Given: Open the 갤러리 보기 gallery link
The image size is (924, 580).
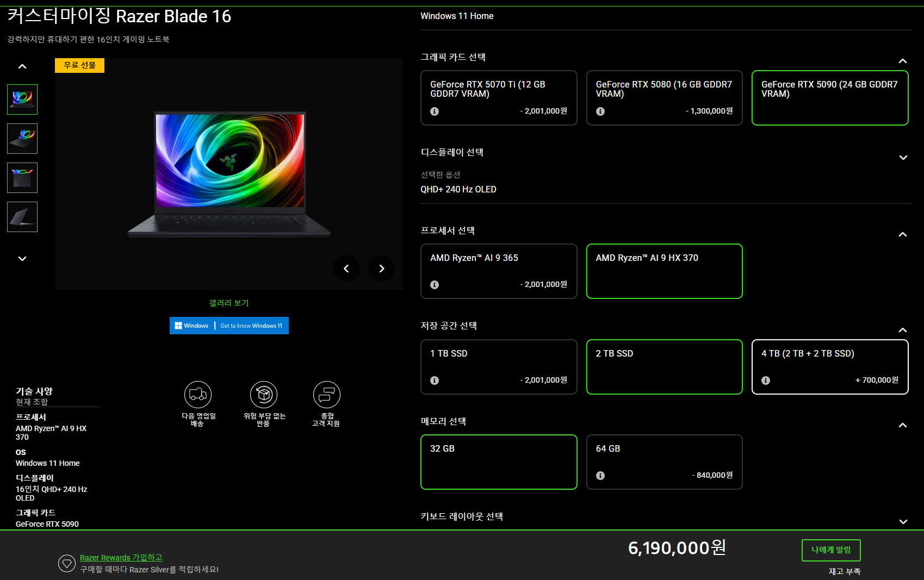Looking at the screenshot, I should click(229, 303).
